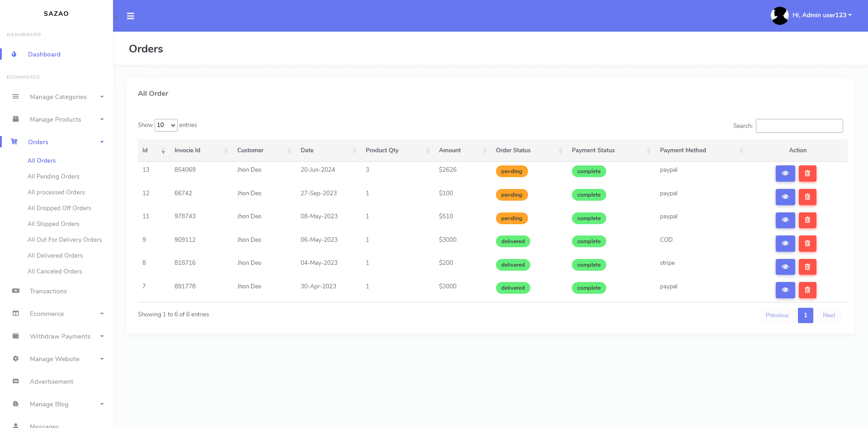Go to Next page of orders
868x428 pixels.
point(829,315)
